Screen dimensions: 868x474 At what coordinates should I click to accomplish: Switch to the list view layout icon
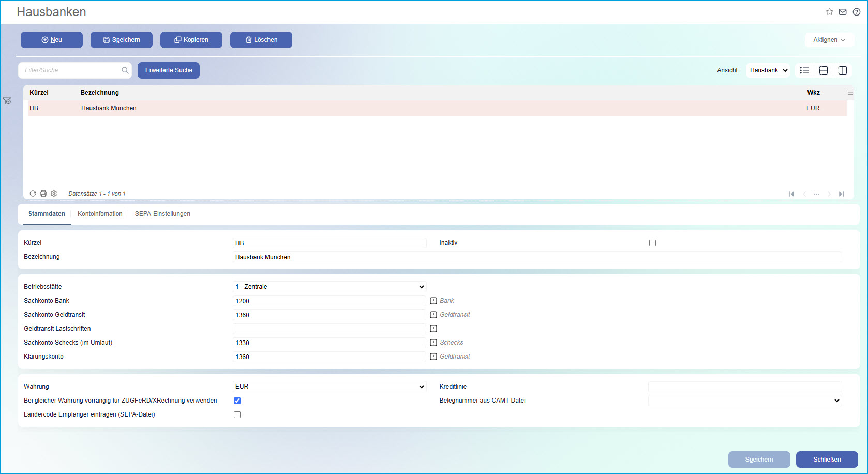pyautogui.click(x=804, y=70)
